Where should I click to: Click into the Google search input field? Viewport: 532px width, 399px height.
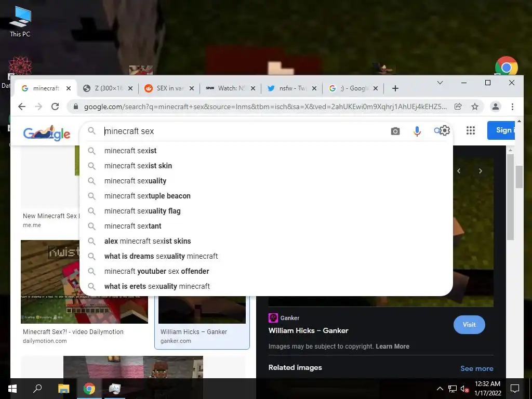[244, 131]
